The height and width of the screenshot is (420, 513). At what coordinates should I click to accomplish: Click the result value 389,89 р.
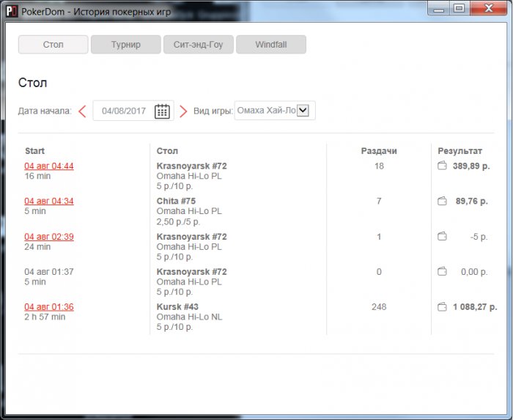tap(471, 166)
